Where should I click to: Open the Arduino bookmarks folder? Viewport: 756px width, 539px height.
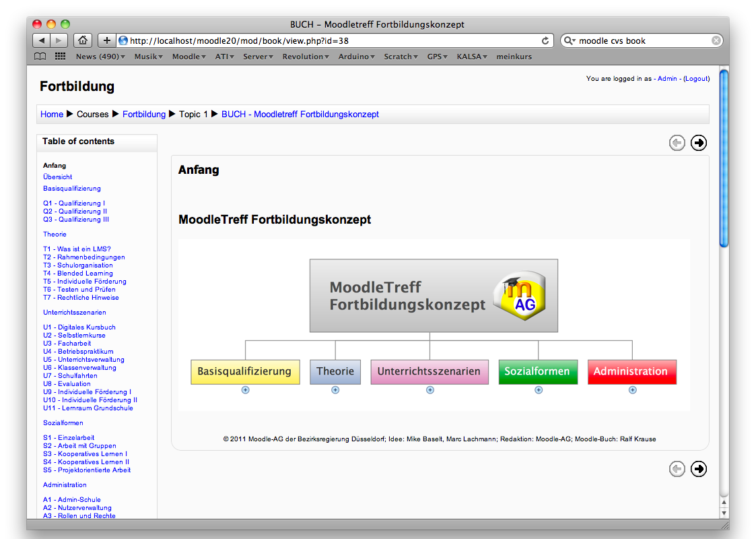tap(356, 57)
